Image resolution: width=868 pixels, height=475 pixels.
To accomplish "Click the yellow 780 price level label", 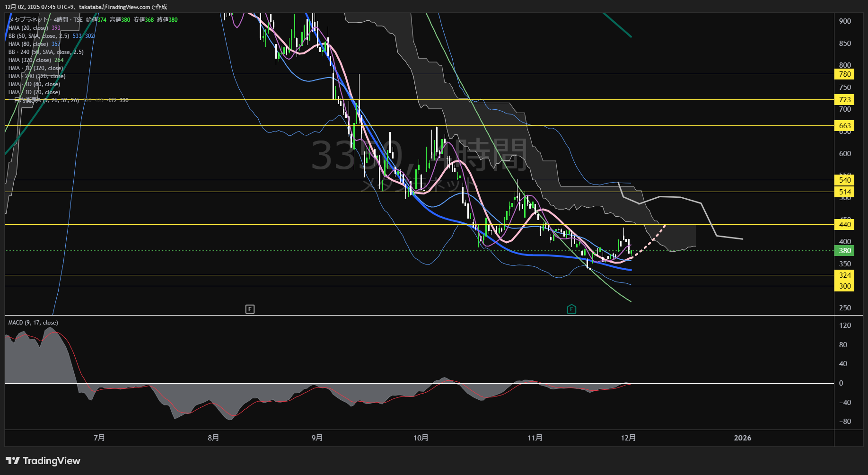I will pyautogui.click(x=845, y=74).
